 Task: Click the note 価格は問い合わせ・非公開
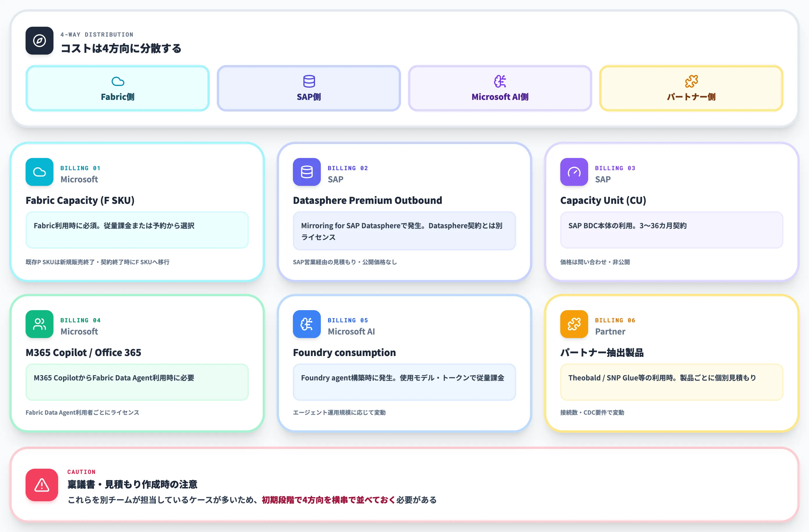[595, 262]
